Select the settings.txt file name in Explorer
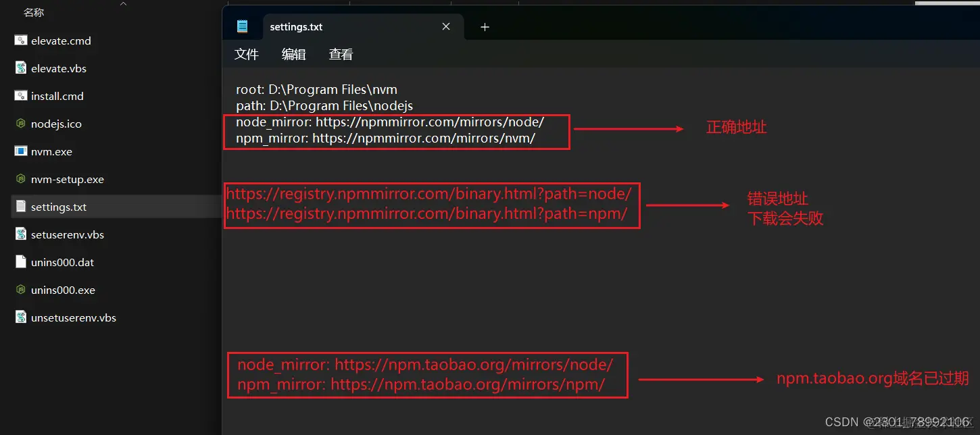 [59, 207]
